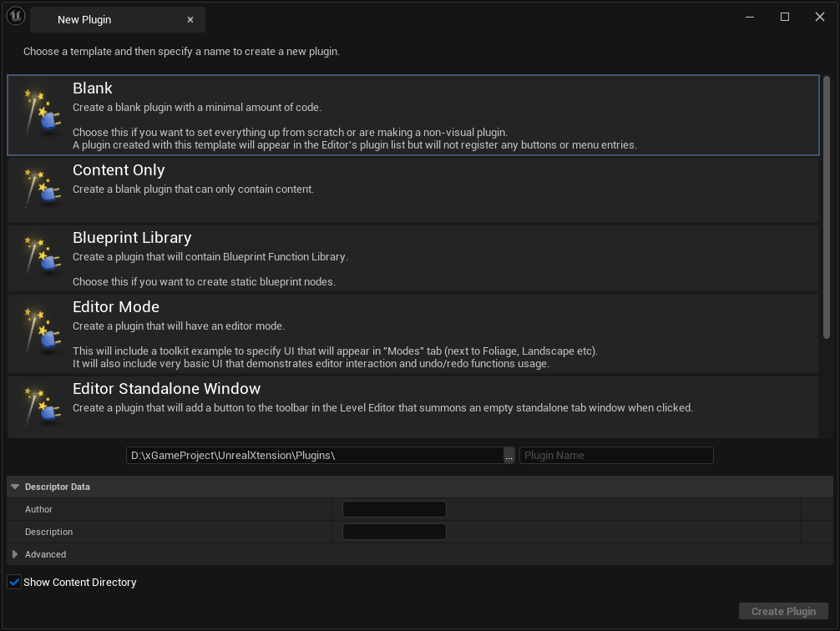The width and height of the screenshot is (840, 631).
Task: Switch to the New Plugin tab
Action: tap(84, 19)
